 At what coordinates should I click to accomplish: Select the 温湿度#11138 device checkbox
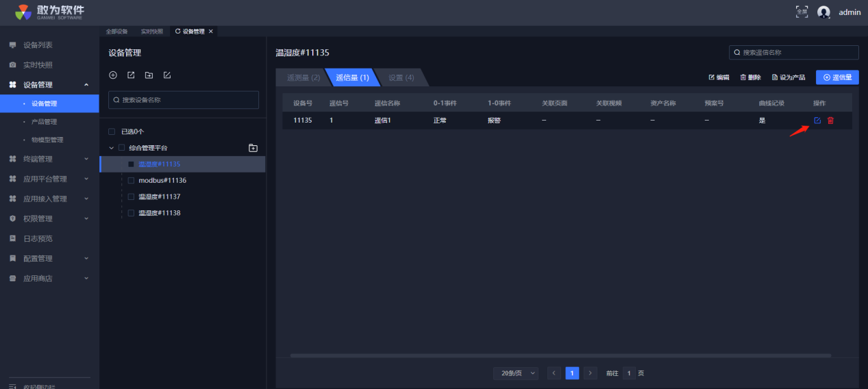coord(132,213)
